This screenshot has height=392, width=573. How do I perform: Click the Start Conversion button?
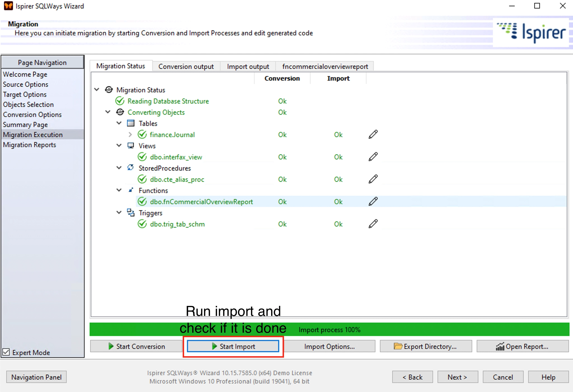[x=136, y=346]
